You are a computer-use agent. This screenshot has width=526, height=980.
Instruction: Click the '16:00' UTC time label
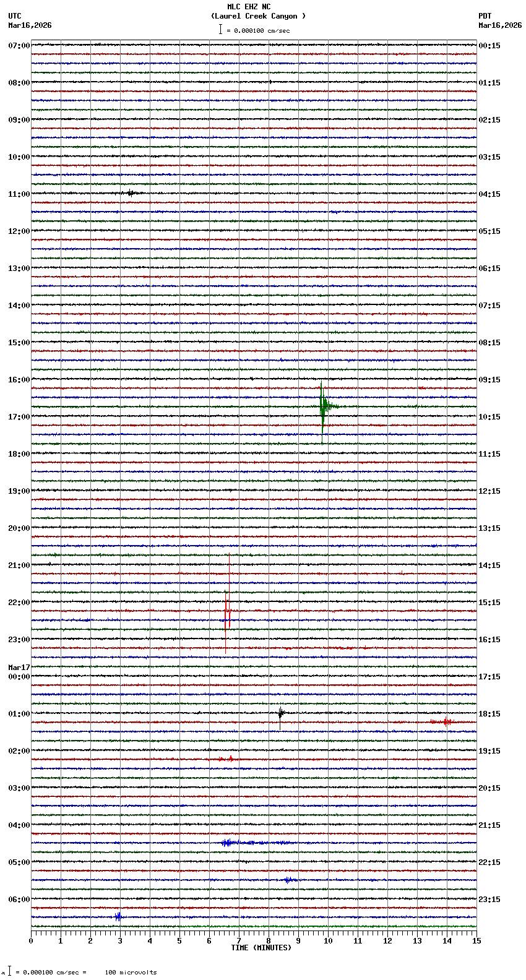coord(19,380)
